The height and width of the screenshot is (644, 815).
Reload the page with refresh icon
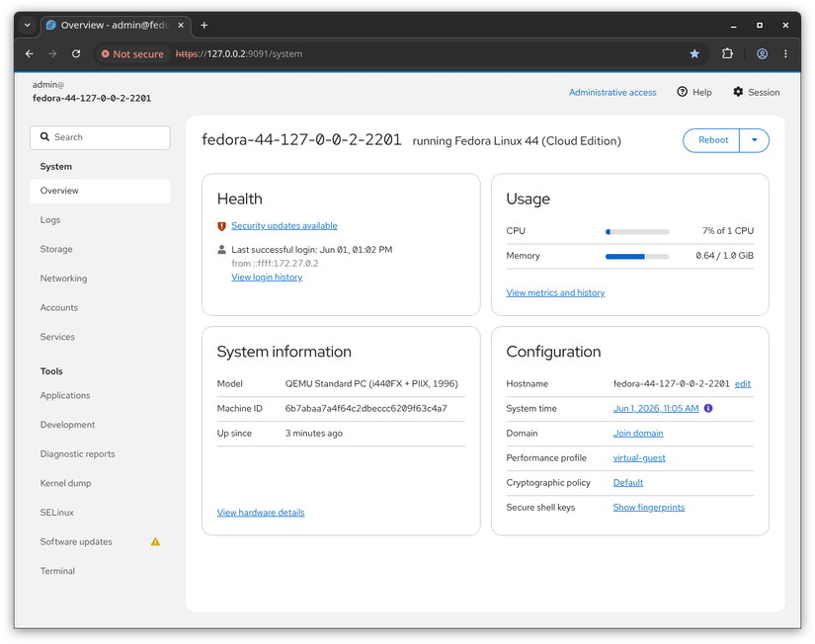click(x=76, y=54)
